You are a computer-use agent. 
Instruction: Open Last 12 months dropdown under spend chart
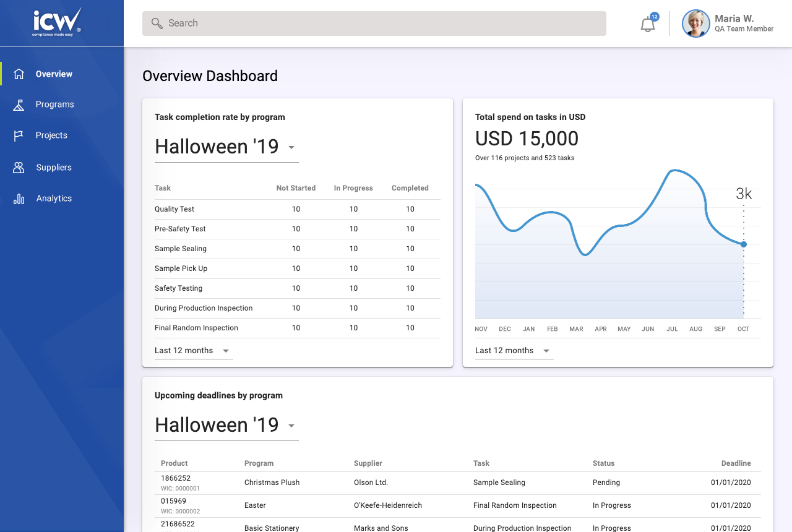coord(546,351)
